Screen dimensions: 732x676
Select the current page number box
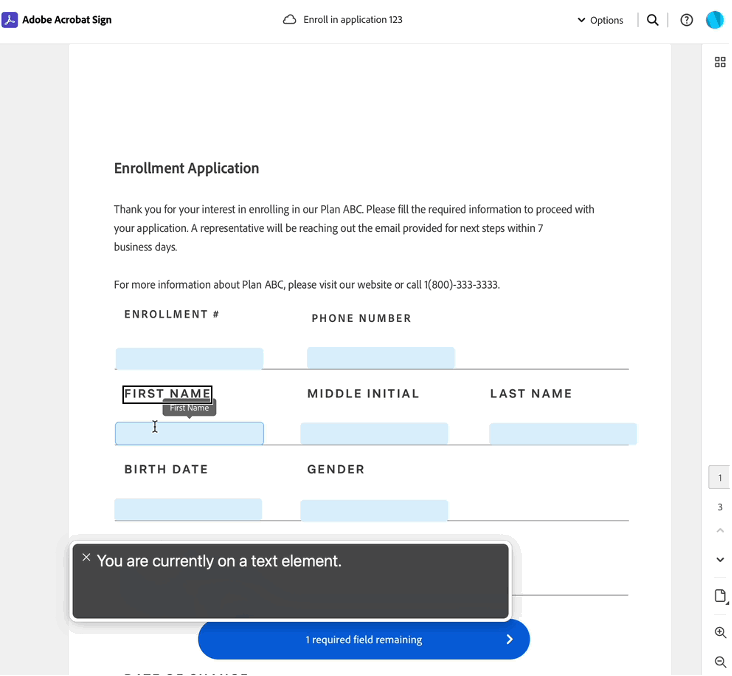point(719,478)
